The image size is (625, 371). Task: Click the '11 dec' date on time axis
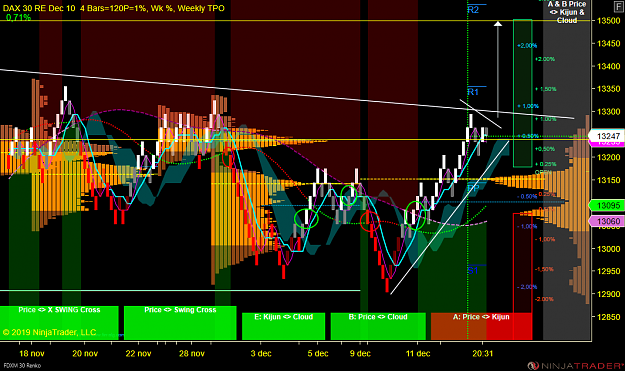click(418, 353)
